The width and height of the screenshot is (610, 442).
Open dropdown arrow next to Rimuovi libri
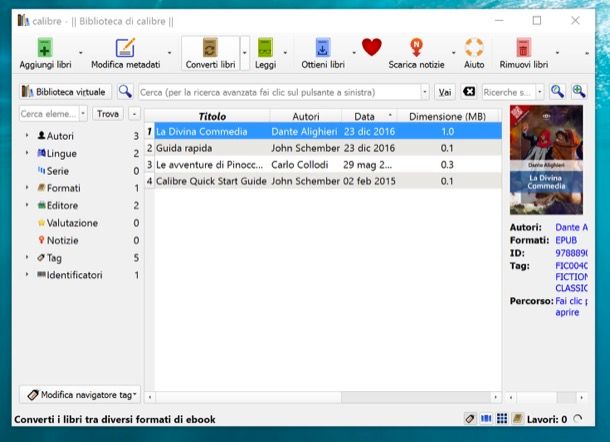[x=557, y=53]
